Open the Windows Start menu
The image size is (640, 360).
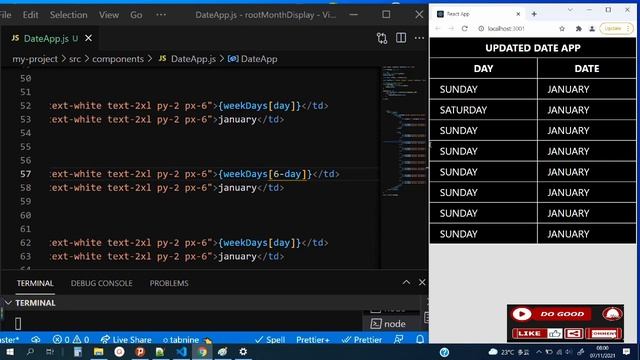coord(9,352)
